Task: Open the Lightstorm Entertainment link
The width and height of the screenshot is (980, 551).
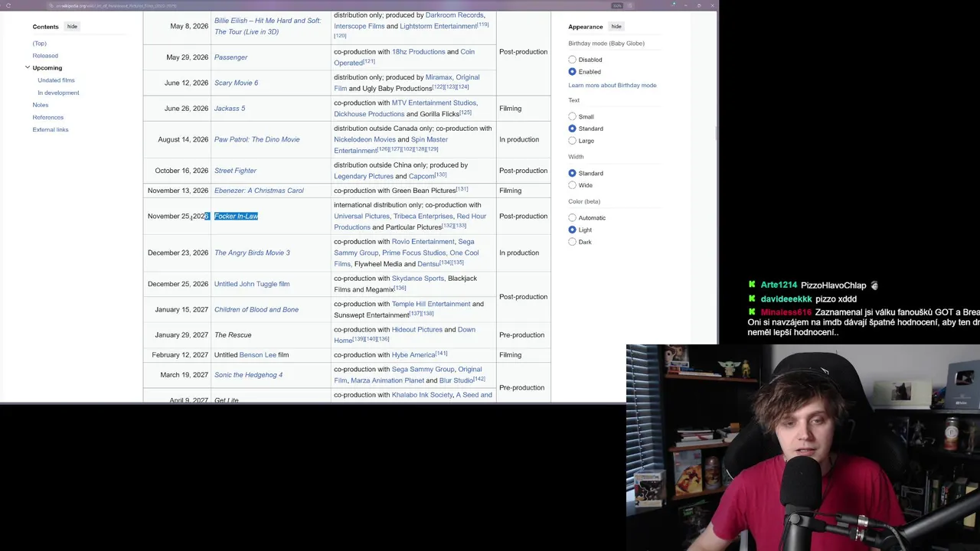Action: pos(439,26)
